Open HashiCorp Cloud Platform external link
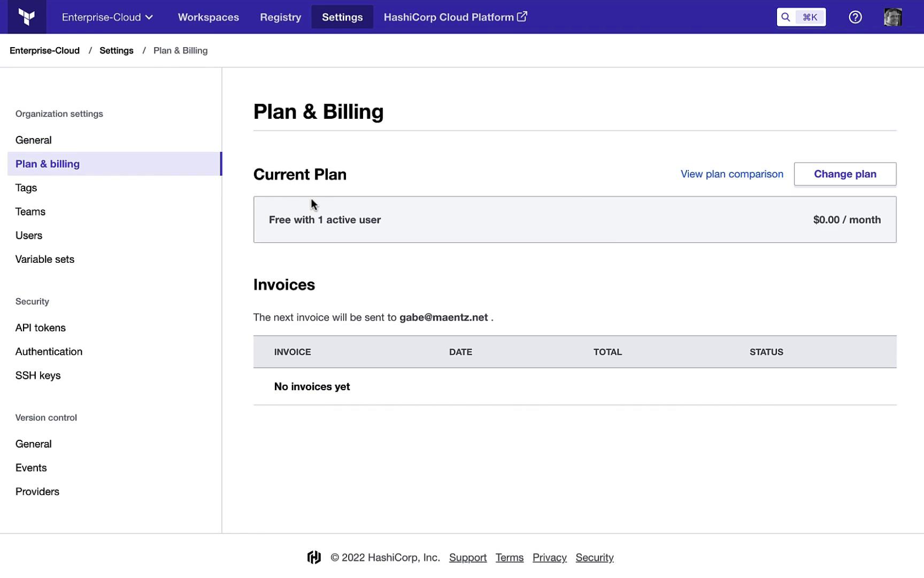Image resolution: width=924 pixels, height=578 pixels. 455,17
